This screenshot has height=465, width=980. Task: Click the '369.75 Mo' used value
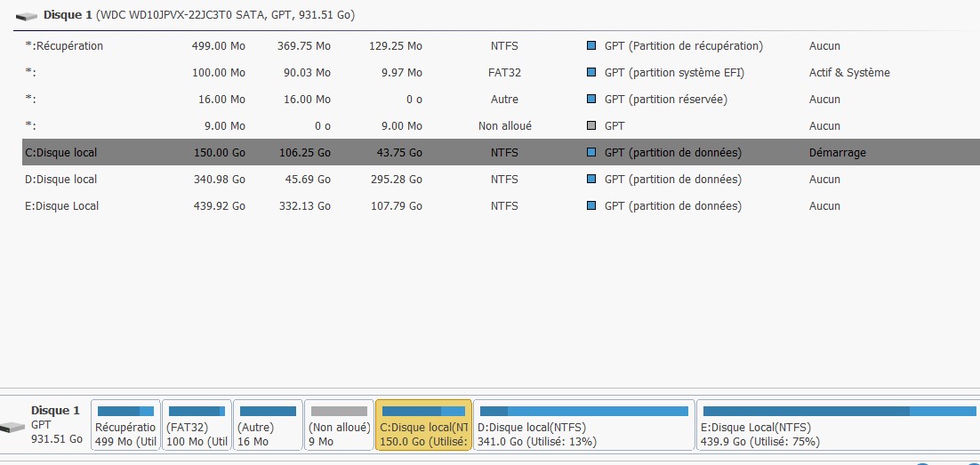point(304,46)
